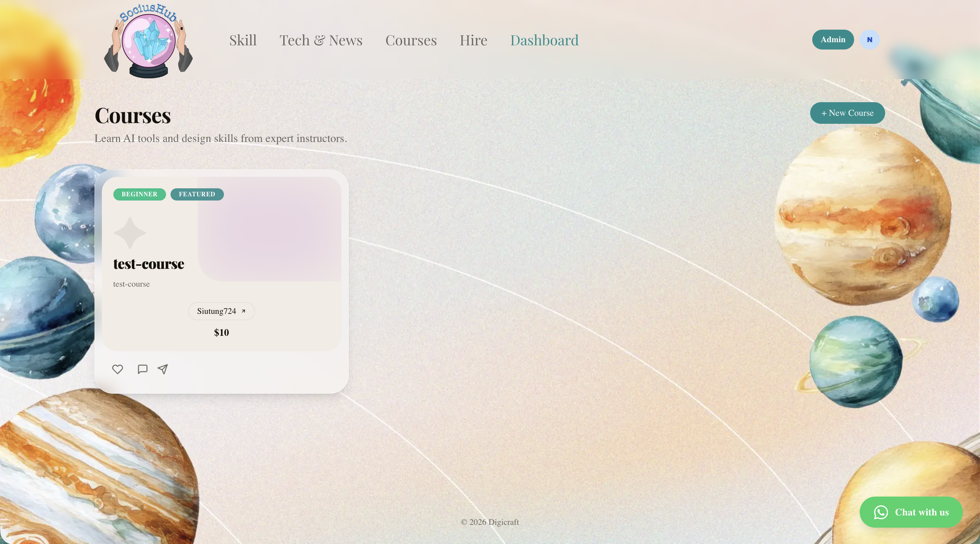Screen dimensions: 980x544
Task: Visit instructor Siutung724's profile link
Action: click(217, 311)
